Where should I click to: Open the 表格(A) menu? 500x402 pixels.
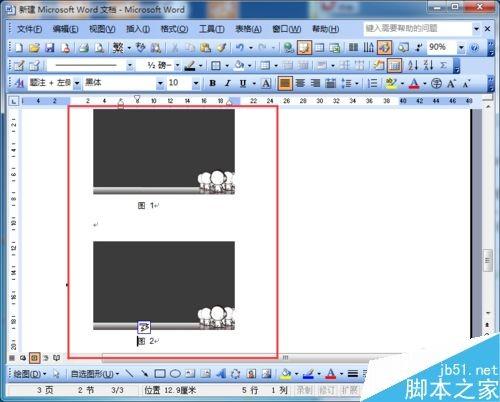point(248,29)
